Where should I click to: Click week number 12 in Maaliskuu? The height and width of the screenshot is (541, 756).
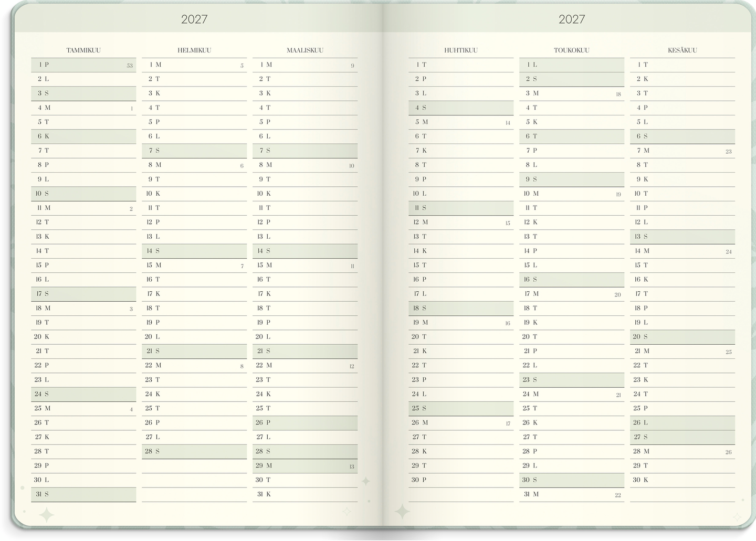pyautogui.click(x=352, y=366)
